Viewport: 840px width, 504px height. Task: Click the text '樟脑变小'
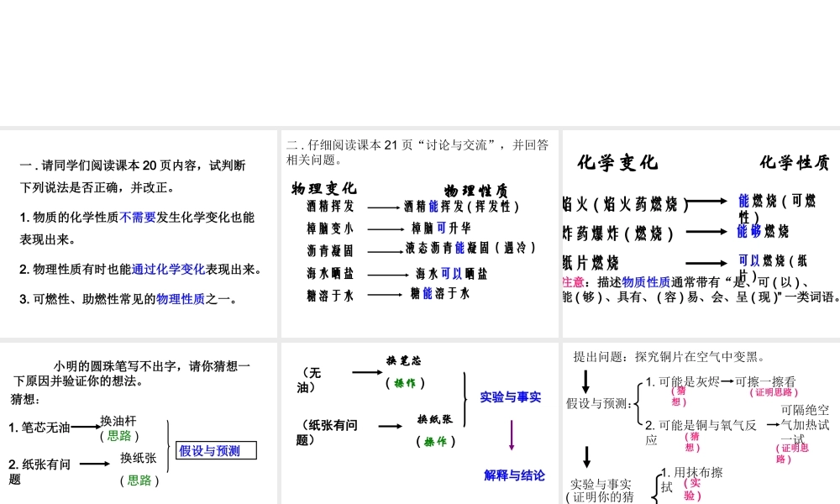point(330,228)
